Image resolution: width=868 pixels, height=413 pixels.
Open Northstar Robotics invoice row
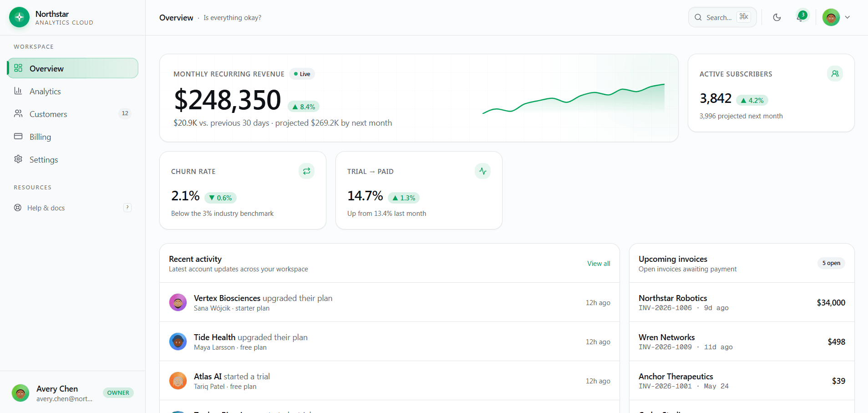[742, 302]
